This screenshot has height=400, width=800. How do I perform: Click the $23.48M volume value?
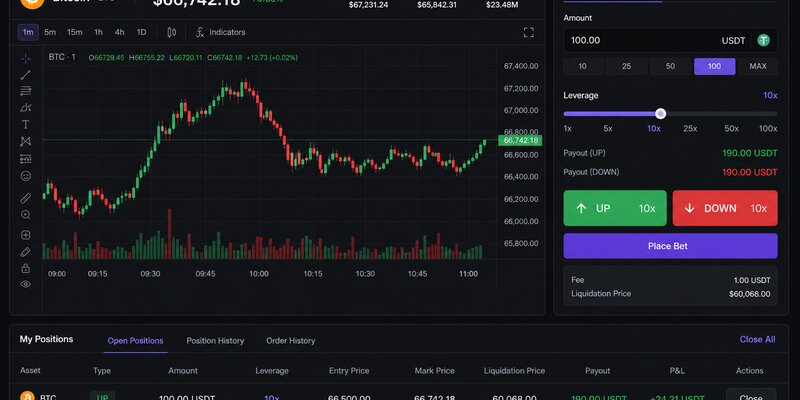502,5
